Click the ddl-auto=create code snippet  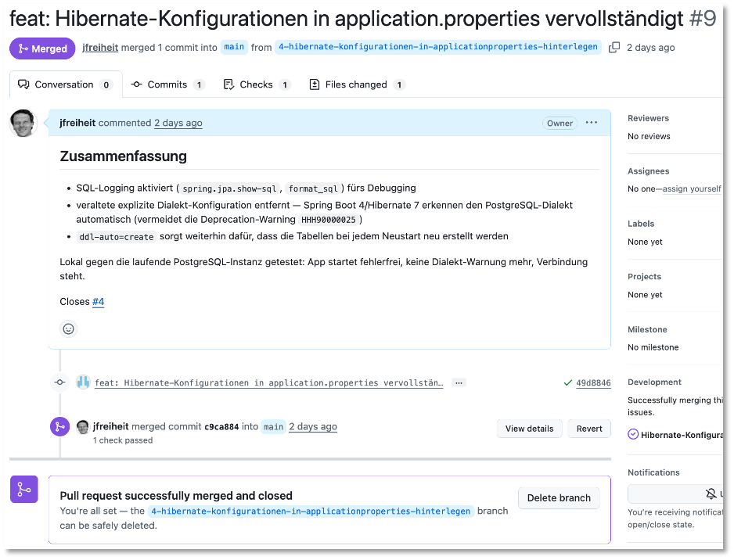click(x=117, y=237)
